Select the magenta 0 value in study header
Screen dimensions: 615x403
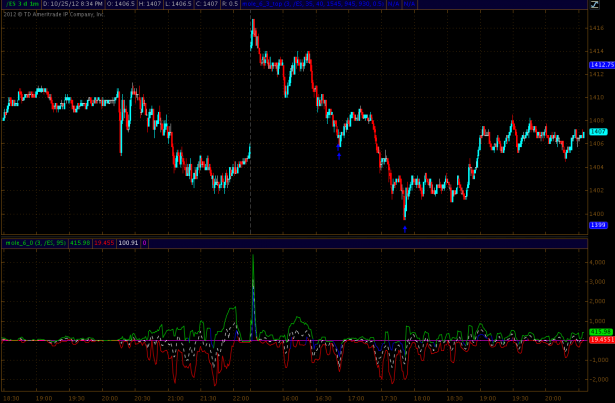145,242
